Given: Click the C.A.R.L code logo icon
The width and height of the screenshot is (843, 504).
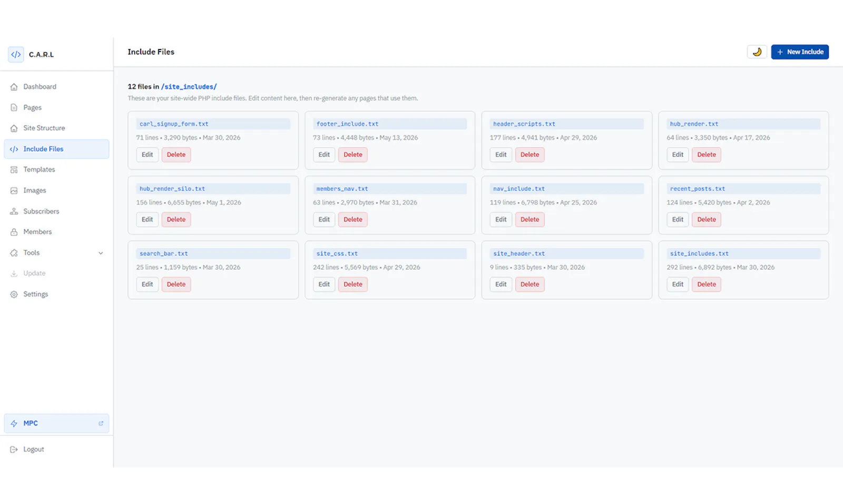Looking at the screenshot, I should click(x=16, y=54).
